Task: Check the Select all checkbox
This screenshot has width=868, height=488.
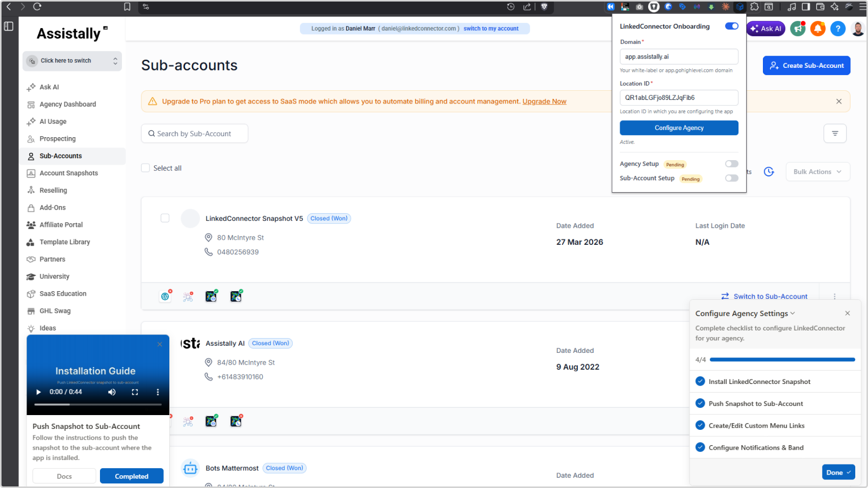Action: click(x=145, y=168)
